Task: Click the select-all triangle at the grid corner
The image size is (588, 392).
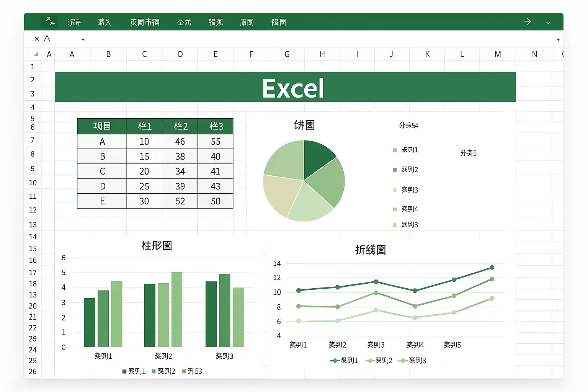Action: tap(36, 54)
